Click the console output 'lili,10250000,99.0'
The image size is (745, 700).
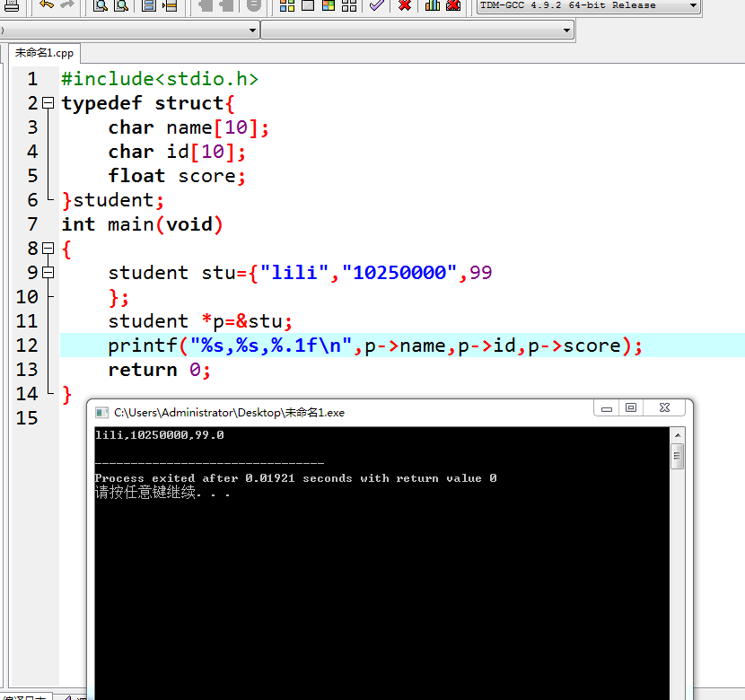(x=159, y=435)
